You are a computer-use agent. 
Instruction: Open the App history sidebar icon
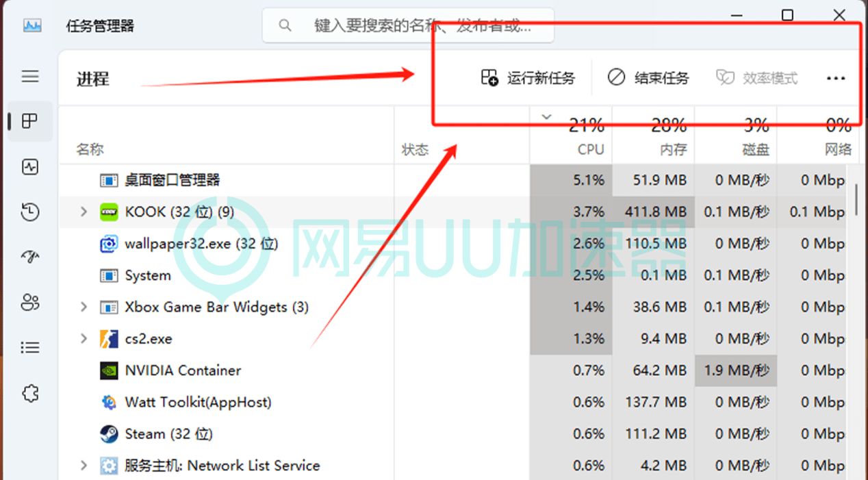tap(30, 212)
